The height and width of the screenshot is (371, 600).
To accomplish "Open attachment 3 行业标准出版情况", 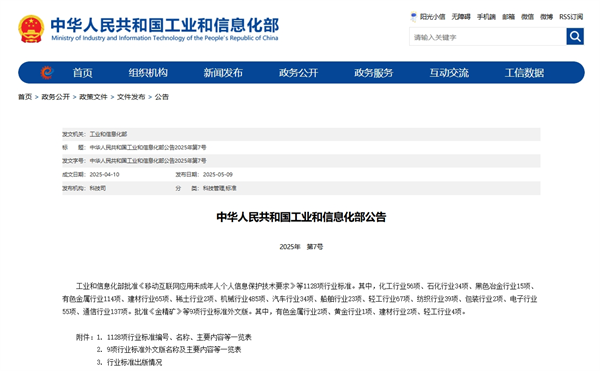I will pyautogui.click(x=134, y=362).
